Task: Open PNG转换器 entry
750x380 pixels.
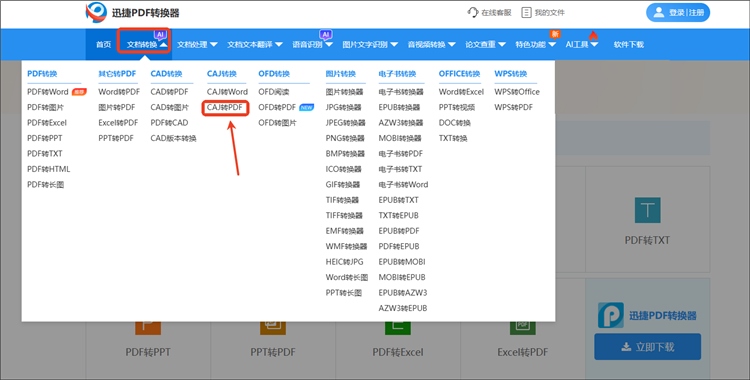Action: pos(345,138)
